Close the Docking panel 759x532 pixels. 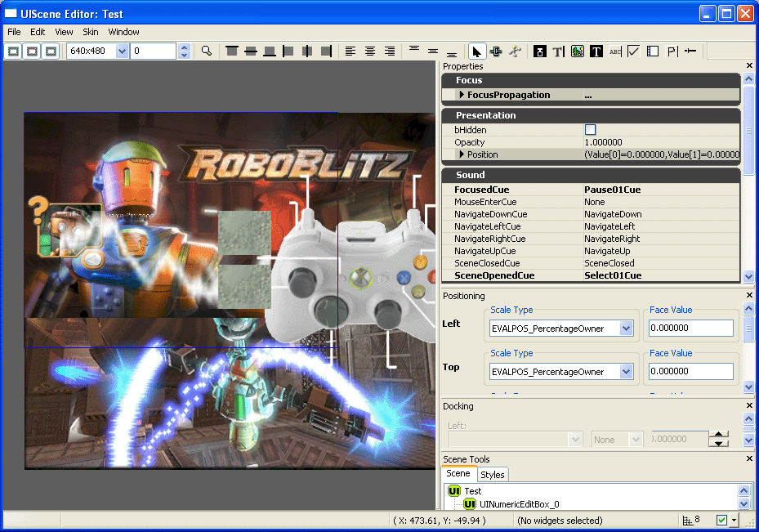pyautogui.click(x=749, y=405)
